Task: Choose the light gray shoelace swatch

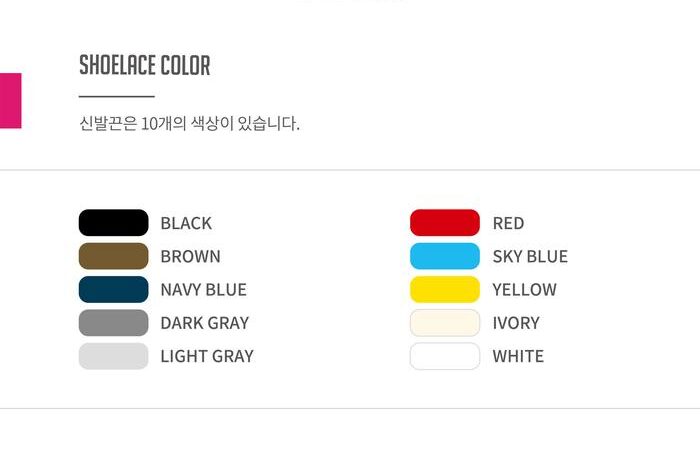Action: 113,356
